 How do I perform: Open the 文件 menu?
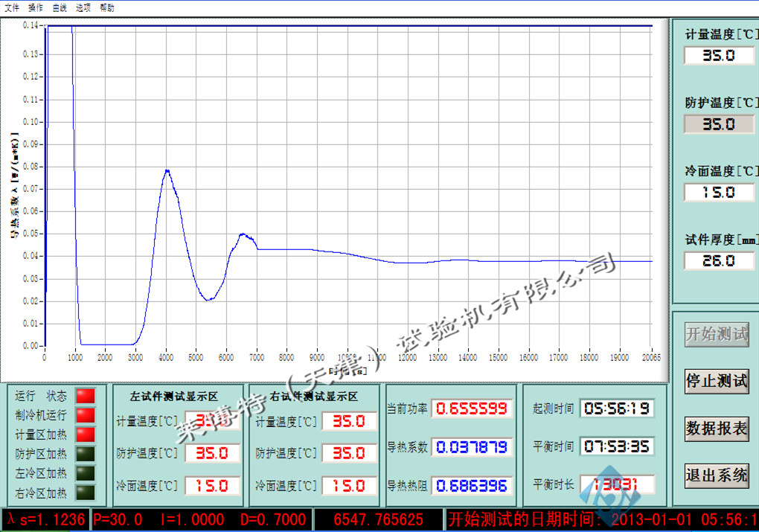click(x=12, y=7)
